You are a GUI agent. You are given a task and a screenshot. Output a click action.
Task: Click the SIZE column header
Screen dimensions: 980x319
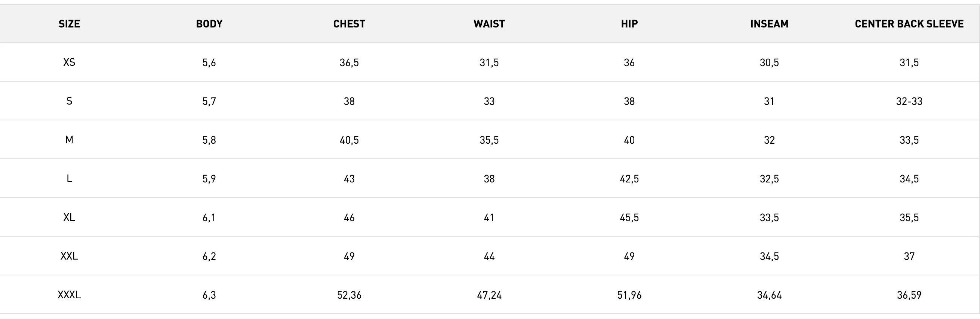click(69, 24)
